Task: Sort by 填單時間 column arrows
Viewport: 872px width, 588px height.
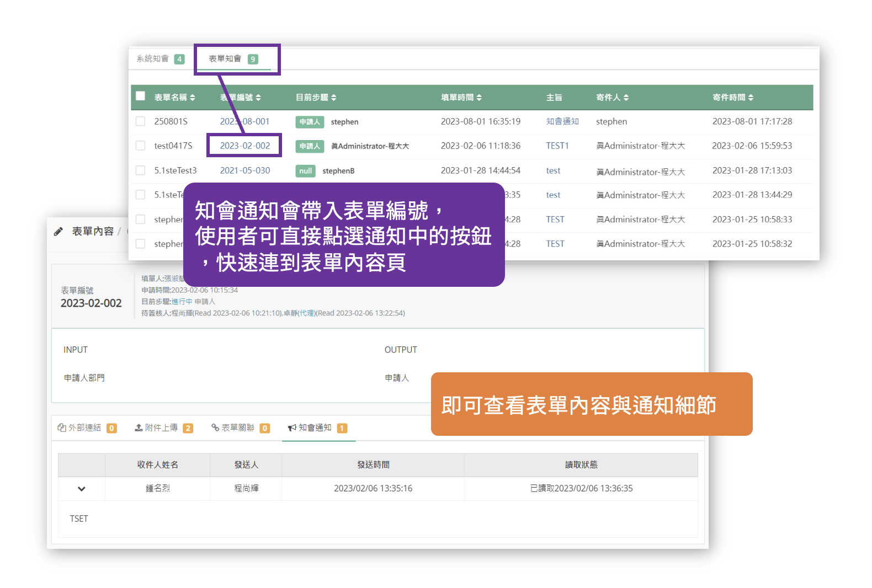Action: click(x=479, y=98)
